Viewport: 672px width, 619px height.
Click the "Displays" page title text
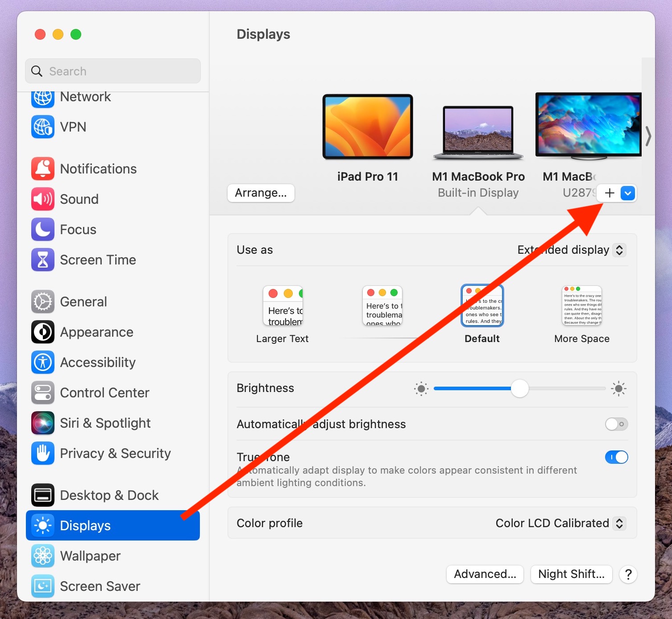[x=263, y=34]
